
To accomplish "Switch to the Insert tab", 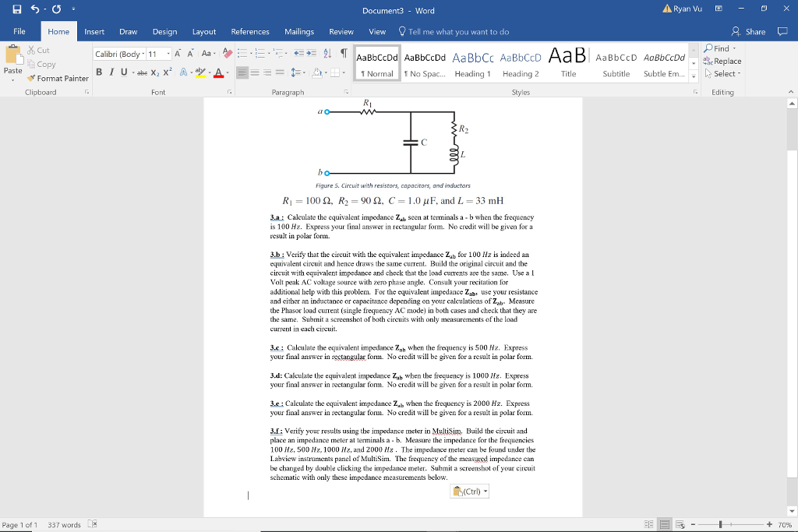I will tap(93, 32).
